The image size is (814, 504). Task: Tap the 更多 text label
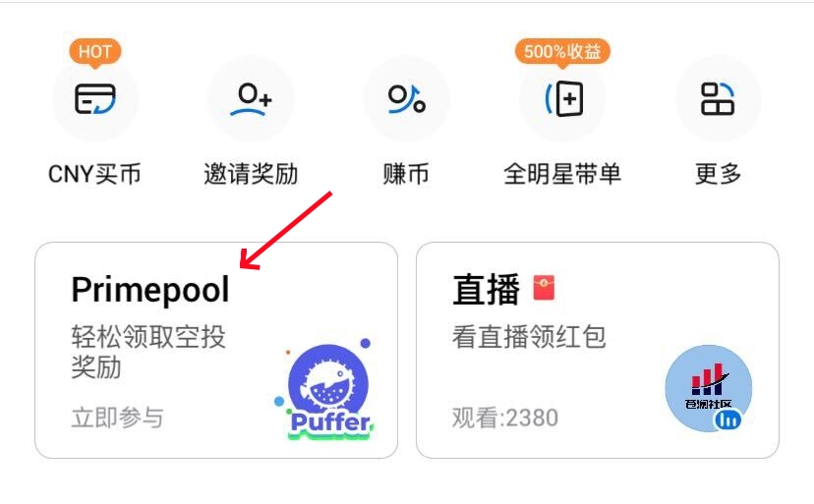(x=718, y=174)
